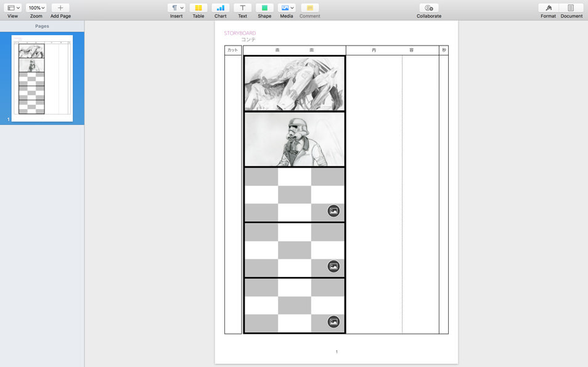Click the カット column header cell
Viewport: 588px width, 367px height.
pos(233,50)
